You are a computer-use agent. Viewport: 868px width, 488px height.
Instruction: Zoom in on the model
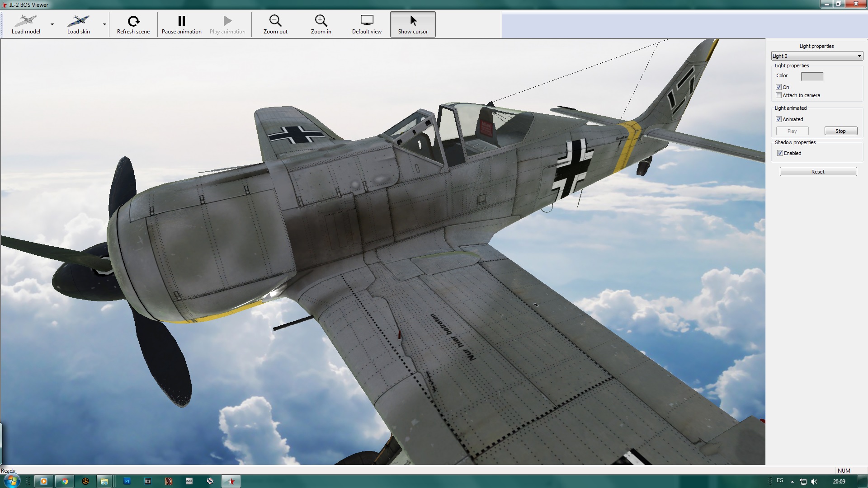[x=321, y=24]
